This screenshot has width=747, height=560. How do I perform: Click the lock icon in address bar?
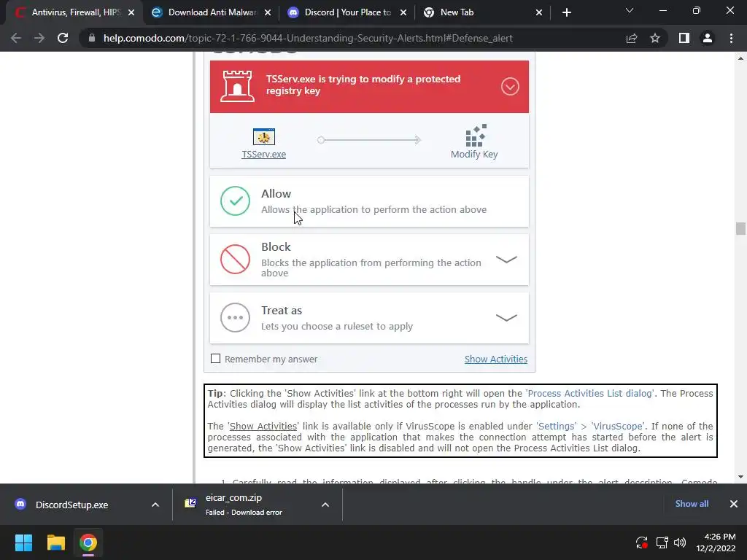click(x=92, y=38)
